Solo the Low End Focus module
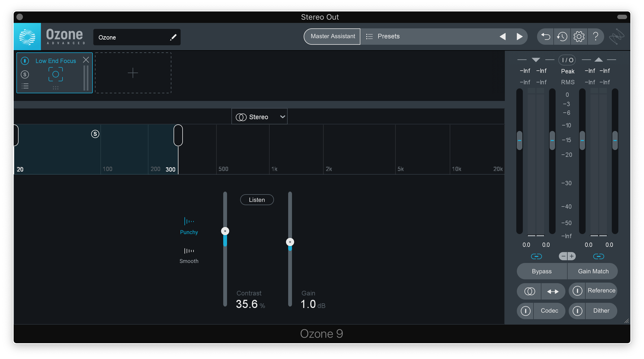This screenshot has width=644, height=359. (25, 74)
